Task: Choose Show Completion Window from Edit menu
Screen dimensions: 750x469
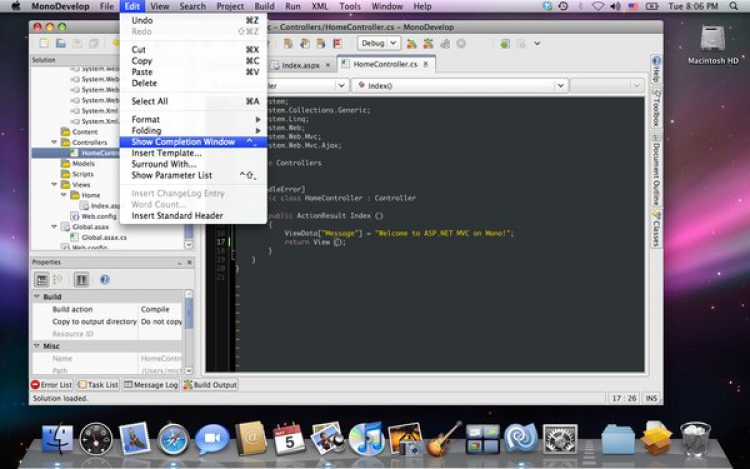Action: pos(183,142)
